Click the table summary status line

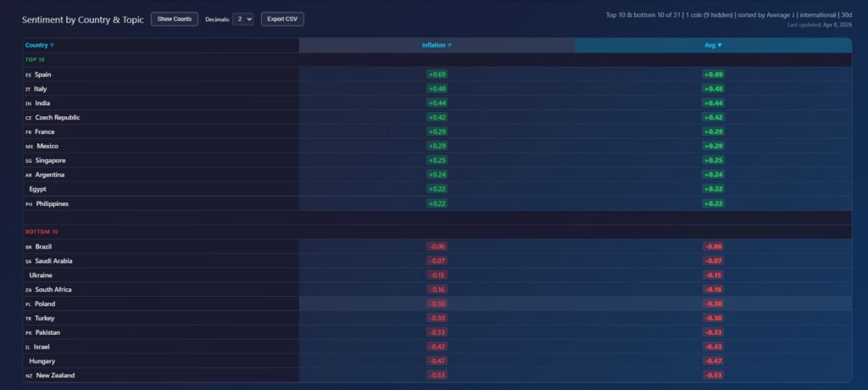point(729,15)
